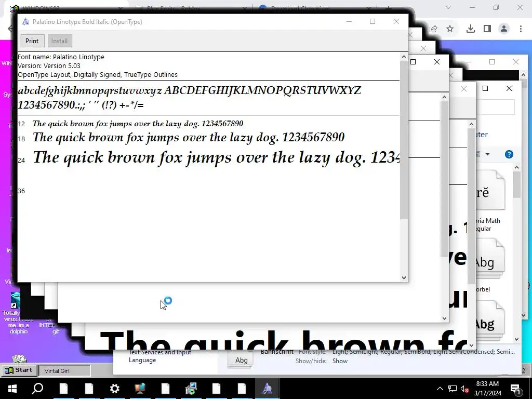The height and width of the screenshot is (399, 532).
Task: Click the Font name: Palatino Linotype line
Action: pyautogui.click(x=61, y=57)
